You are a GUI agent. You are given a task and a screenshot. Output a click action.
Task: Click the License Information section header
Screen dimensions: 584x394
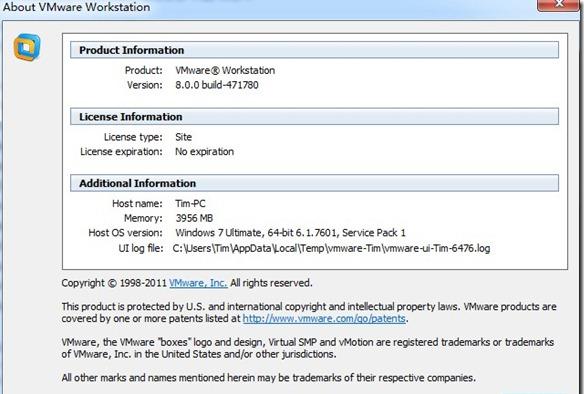[314, 117]
